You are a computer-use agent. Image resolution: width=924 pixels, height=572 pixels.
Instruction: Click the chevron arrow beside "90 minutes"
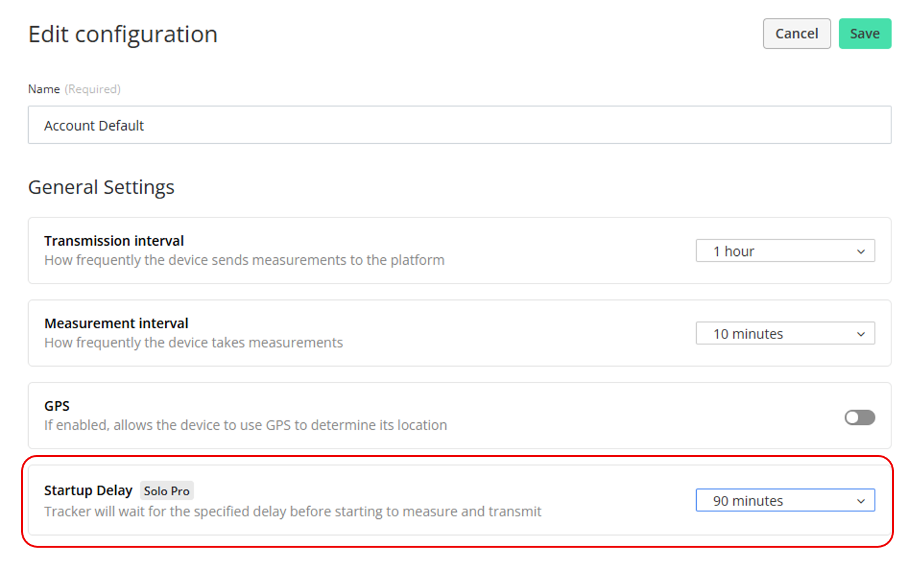(861, 502)
